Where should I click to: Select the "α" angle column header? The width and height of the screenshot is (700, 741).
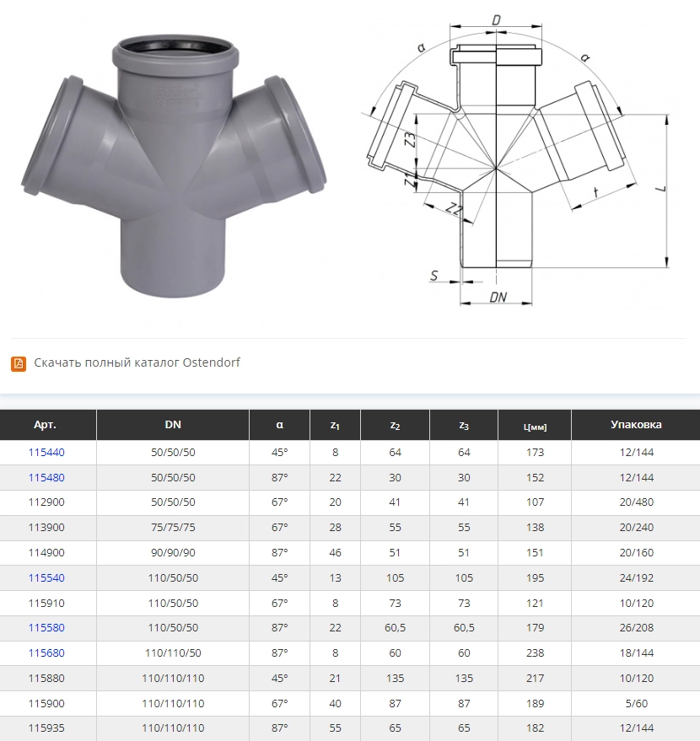[279, 425]
